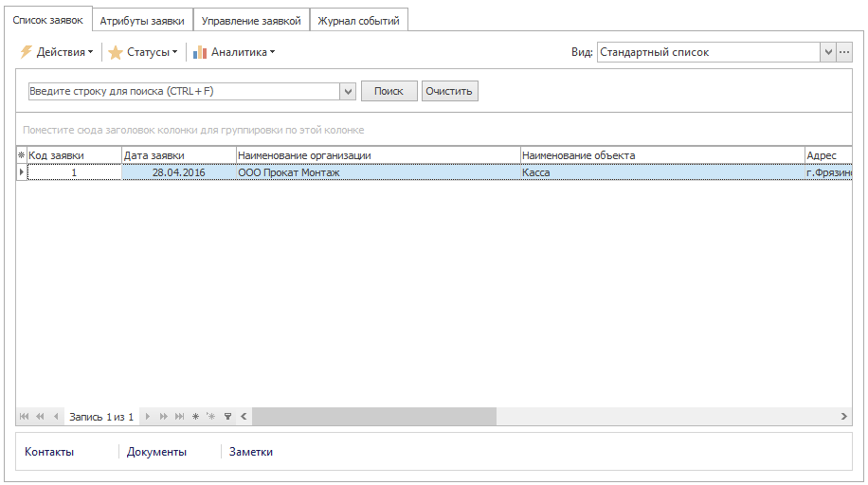The height and width of the screenshot is (485, 868).
Task: Select the Касса object cell
Action: pyautogui.click(x=662, y=172)
